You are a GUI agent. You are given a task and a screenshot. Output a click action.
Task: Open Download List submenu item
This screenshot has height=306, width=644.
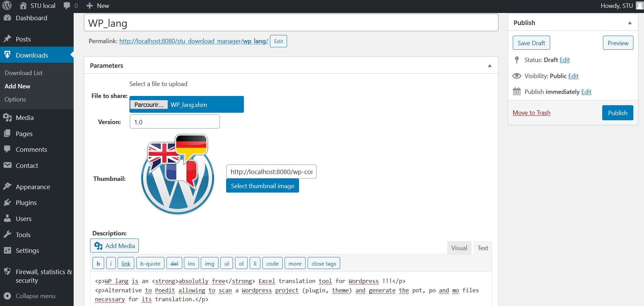[24, 73]
